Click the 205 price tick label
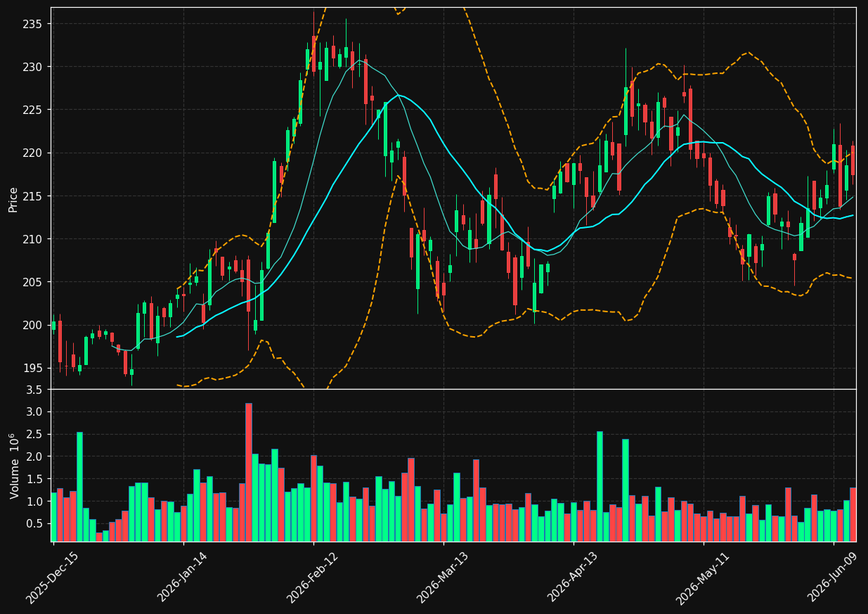Viewport: 868px width, 614px height. click(34, 282)
